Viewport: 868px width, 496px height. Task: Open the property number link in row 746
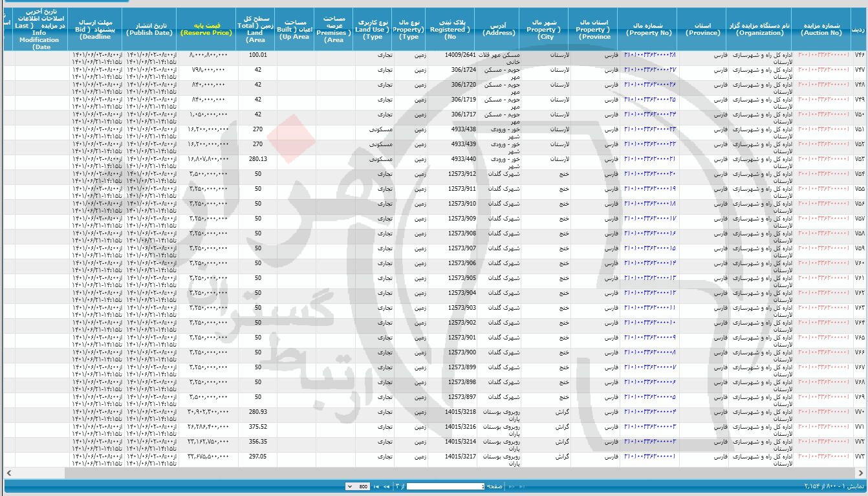point(650,55)
